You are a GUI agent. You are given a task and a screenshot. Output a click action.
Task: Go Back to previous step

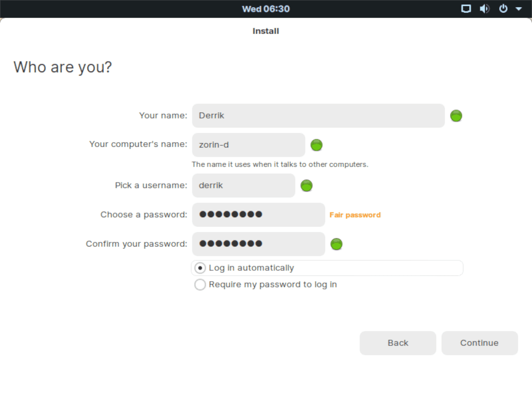[398, 343]
